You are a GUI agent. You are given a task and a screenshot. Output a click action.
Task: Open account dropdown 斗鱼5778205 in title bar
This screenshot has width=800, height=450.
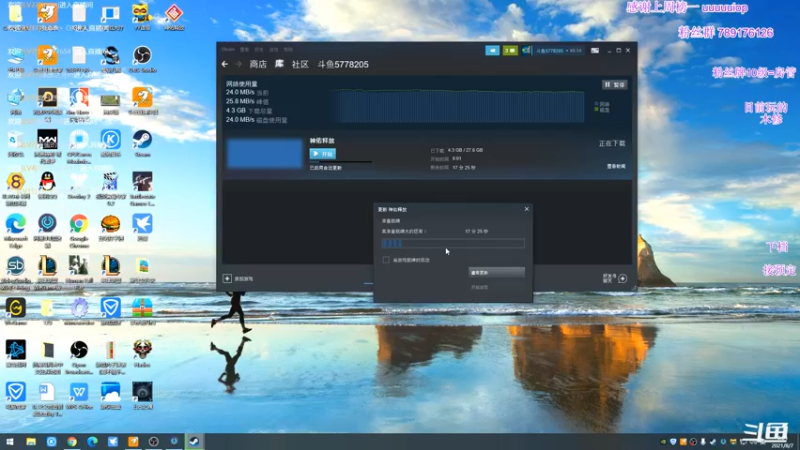559,51
